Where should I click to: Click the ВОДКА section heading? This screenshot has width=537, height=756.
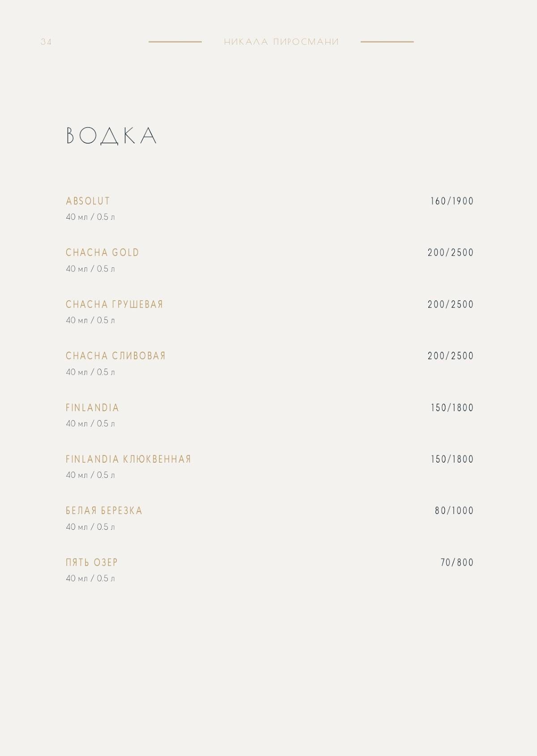pyautogui.click(x=111, y=136)
